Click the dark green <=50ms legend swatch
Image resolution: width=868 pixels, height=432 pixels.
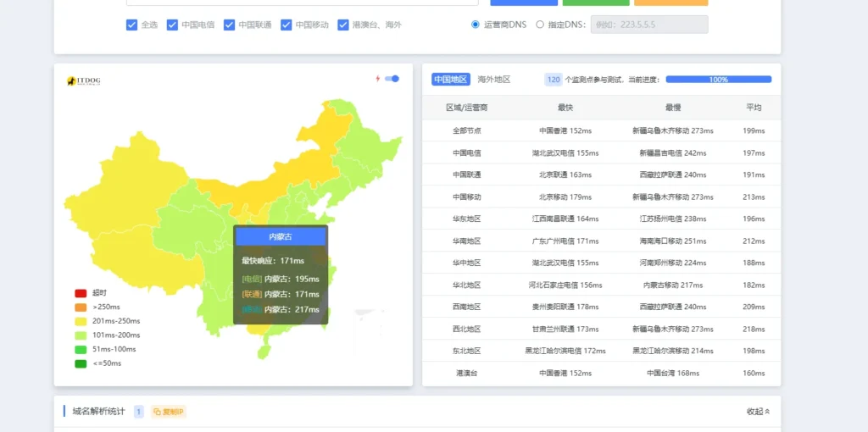point(81,363)
